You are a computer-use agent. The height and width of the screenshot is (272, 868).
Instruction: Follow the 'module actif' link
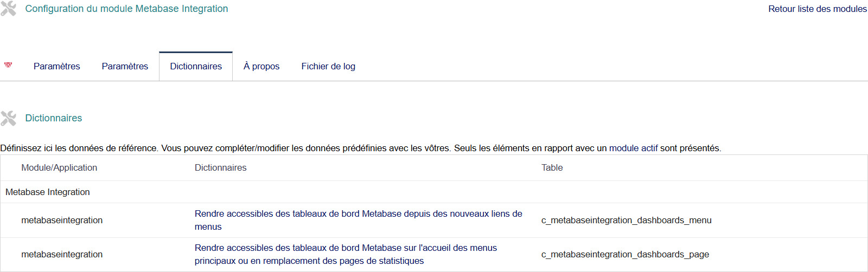633,148
